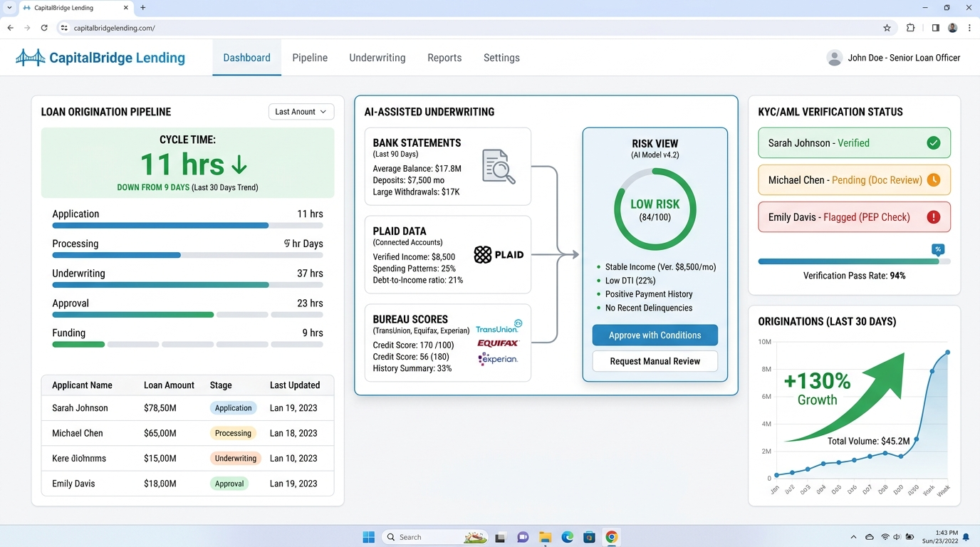Switch to the Dashboard tab
The height and width of the screenshot is (547, 980).
[x=246, y=58]
